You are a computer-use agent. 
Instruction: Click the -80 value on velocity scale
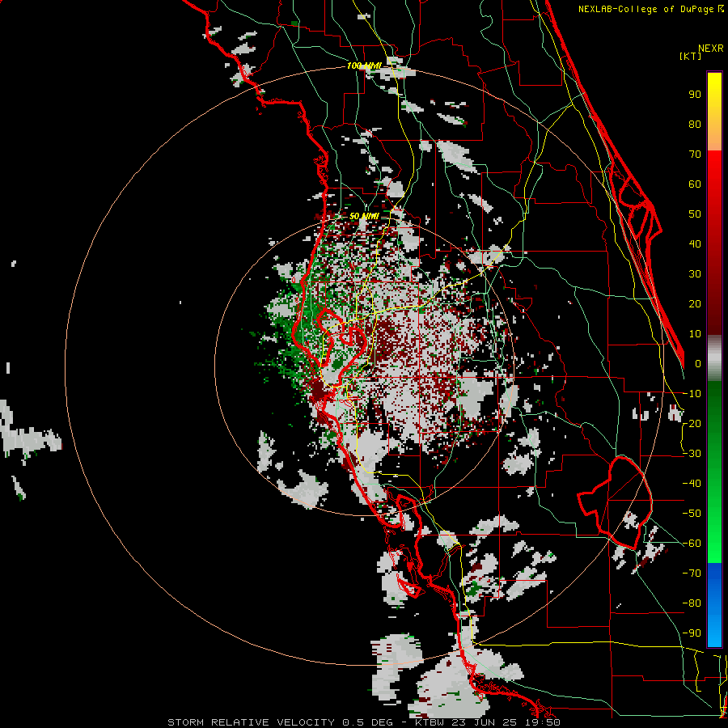(692, 603)
